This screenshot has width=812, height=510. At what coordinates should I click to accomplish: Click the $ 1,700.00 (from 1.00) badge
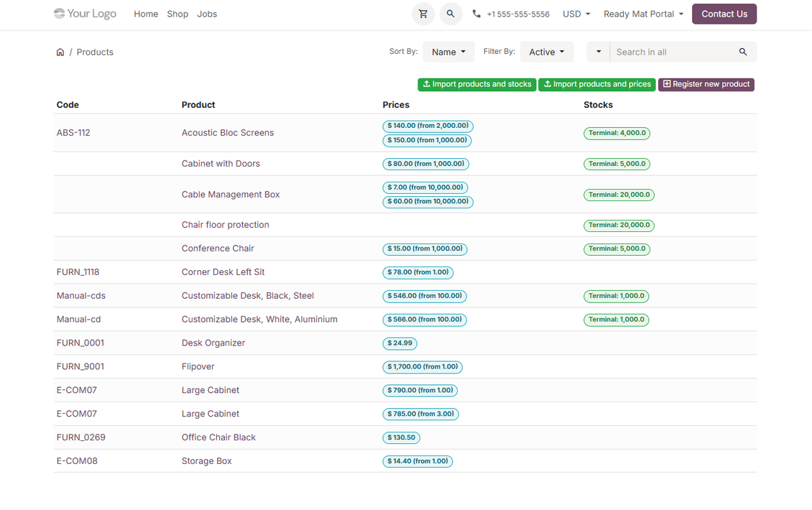tap(423, 367)
